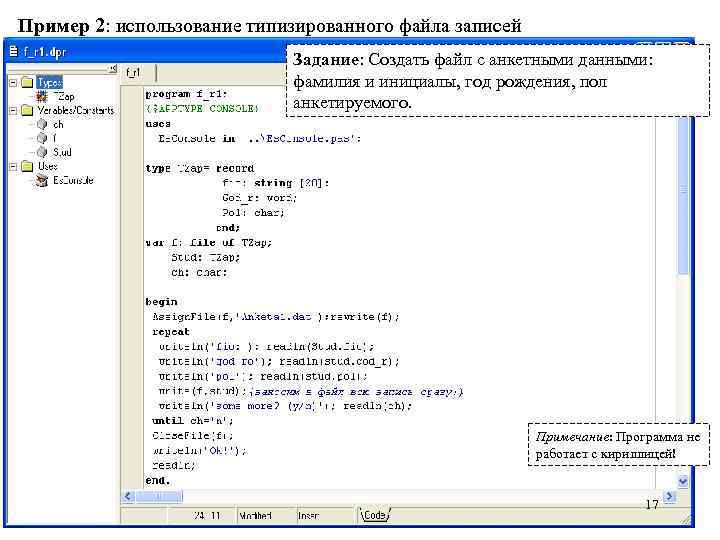Collapse the Types tree node

pyautogui.click(x=13, y=83)
